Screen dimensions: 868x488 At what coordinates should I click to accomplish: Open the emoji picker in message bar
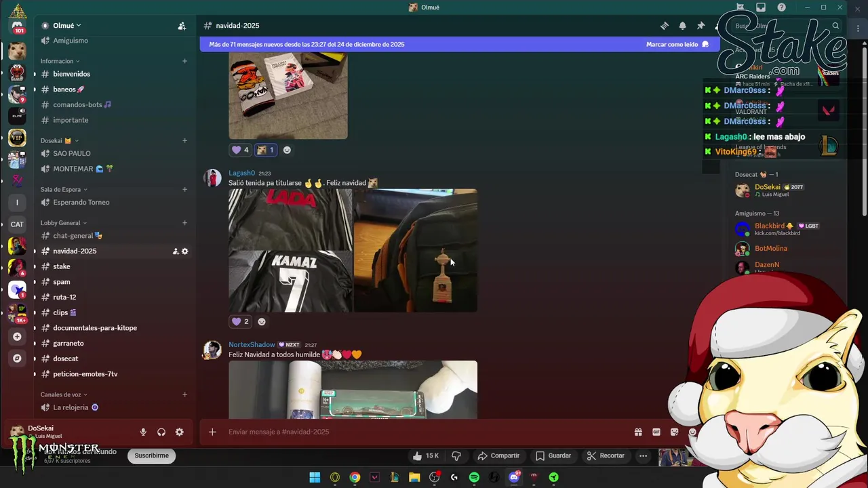pos(692,432)
